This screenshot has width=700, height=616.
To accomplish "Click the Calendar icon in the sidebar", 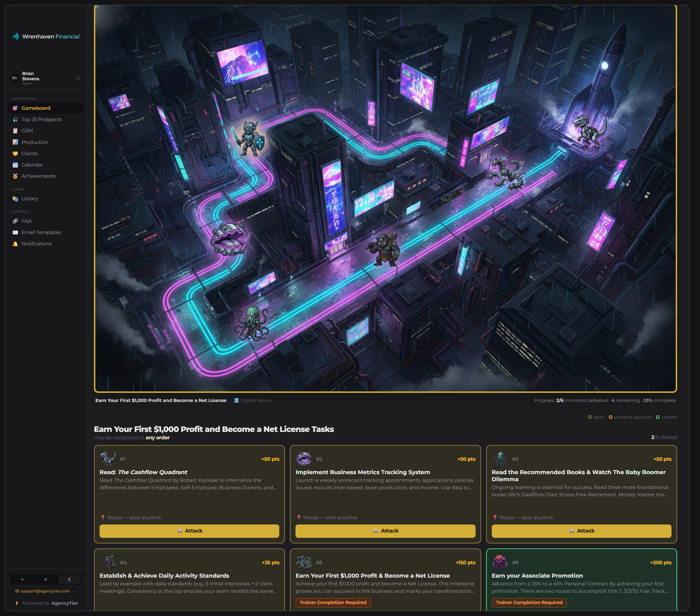I will (x=15, y=165).
